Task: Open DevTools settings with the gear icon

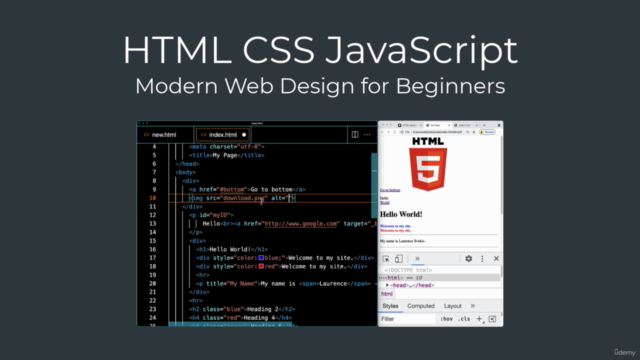Action: point(469,258)
